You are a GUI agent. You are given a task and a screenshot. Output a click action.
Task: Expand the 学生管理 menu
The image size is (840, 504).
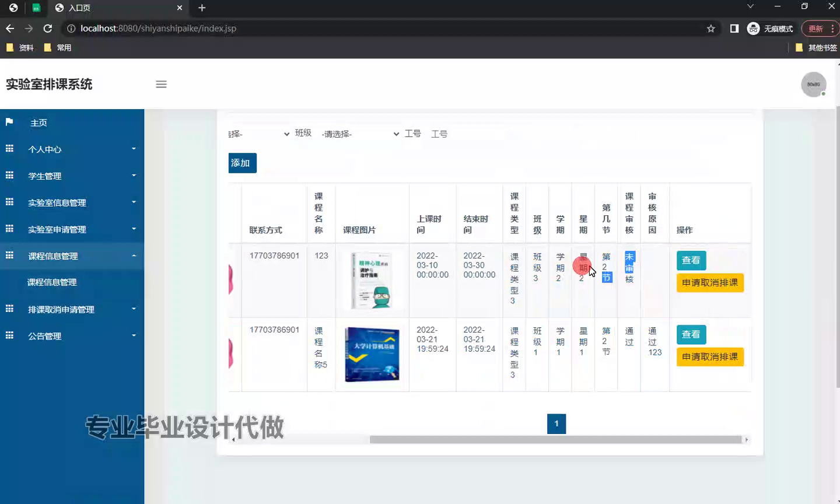click(x=72, y=176)
